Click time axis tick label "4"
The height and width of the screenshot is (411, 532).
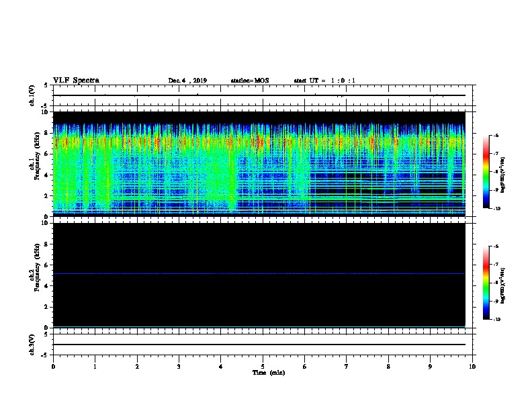pyautogui.click(x=221, y=367)
